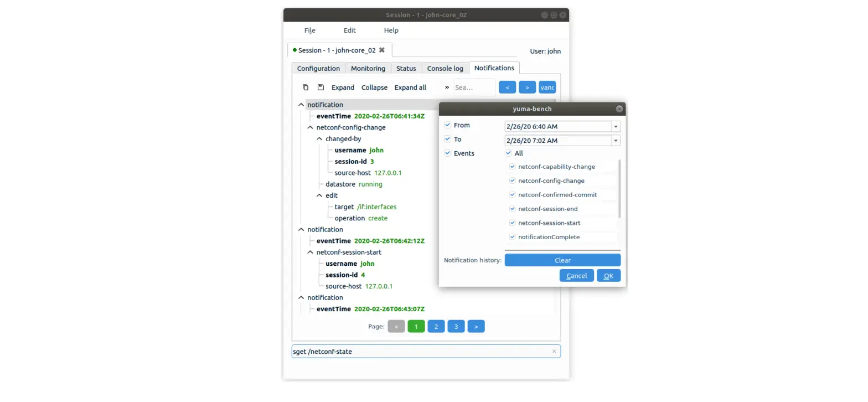
Task: Uncheck netconf-session-end event
Action: 513,209
